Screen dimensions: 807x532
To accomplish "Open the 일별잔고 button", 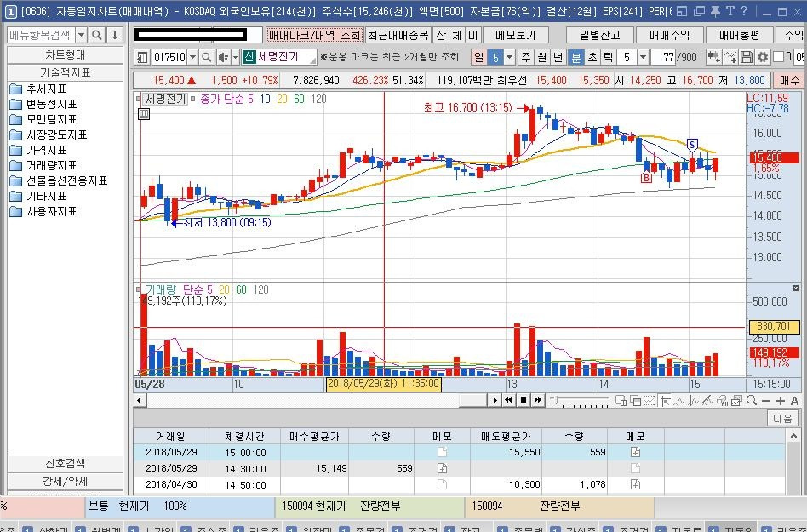I will [599, 35].
